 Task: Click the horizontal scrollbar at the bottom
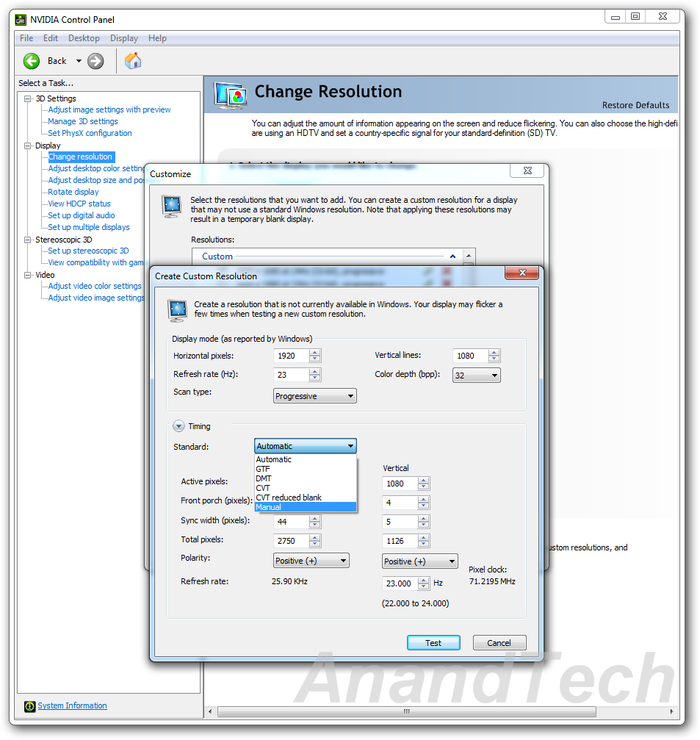407,711
